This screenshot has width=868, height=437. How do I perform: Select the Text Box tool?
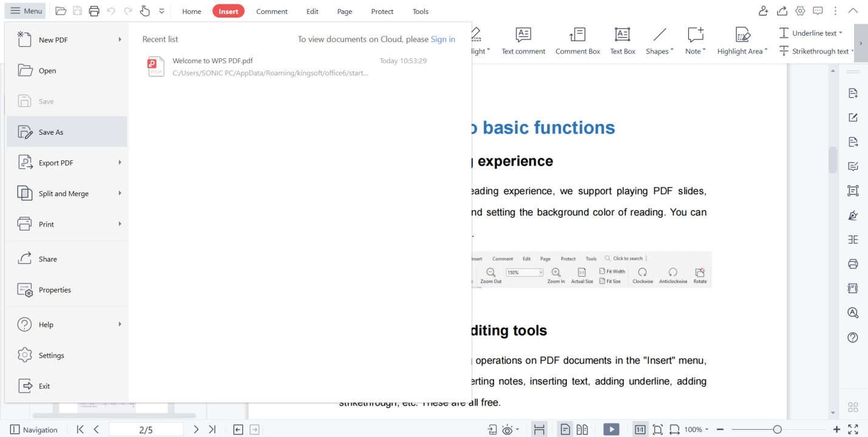point(622,41)
